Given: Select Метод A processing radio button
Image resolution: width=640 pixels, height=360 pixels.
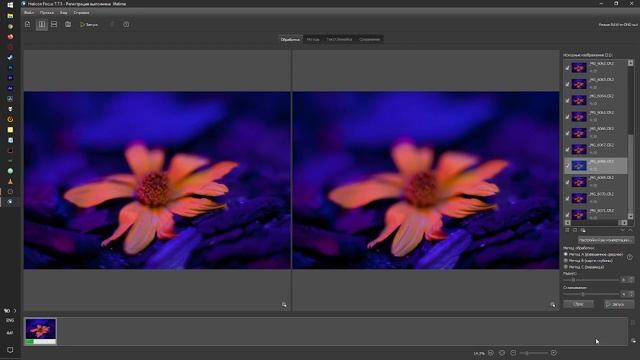Looking at the screenshot, I should coord(566,254).
